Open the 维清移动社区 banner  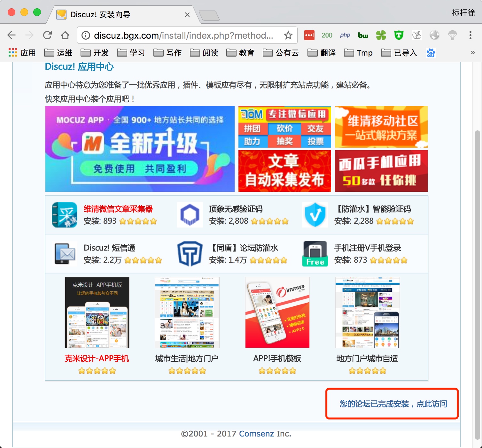pyautogui.click(x=381, y=127)
